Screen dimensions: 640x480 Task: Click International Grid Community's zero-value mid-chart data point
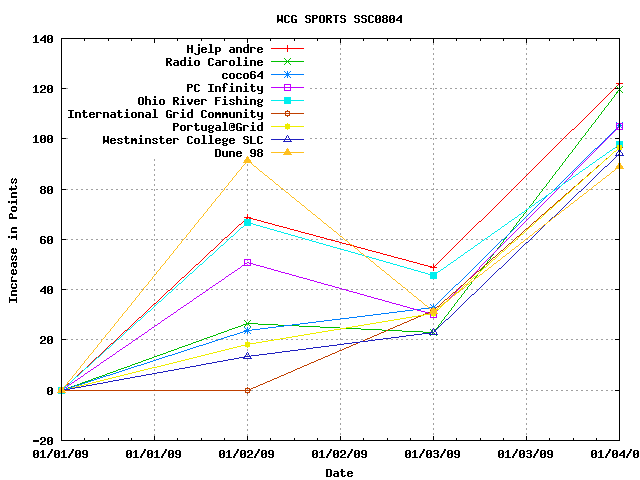click(x=247, y=390)
